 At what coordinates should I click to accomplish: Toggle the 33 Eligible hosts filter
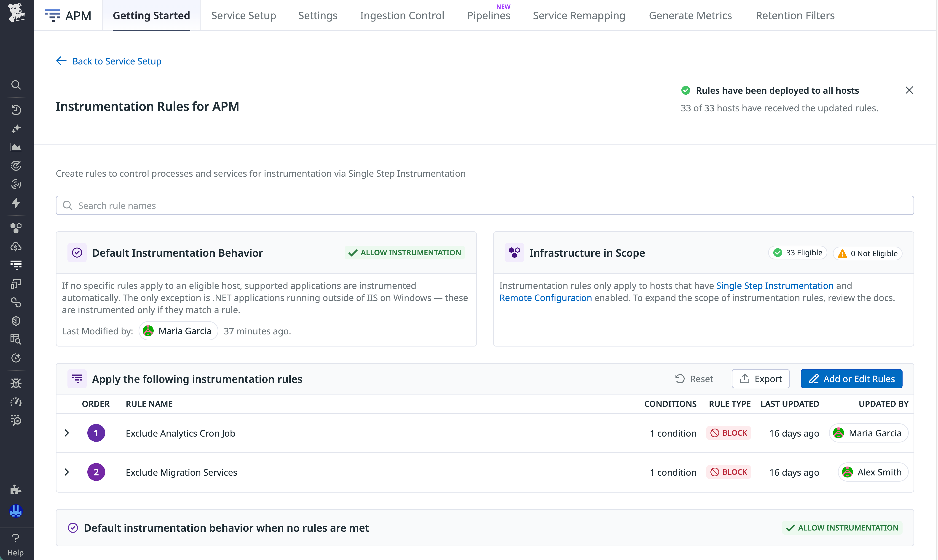click(797, 252)
